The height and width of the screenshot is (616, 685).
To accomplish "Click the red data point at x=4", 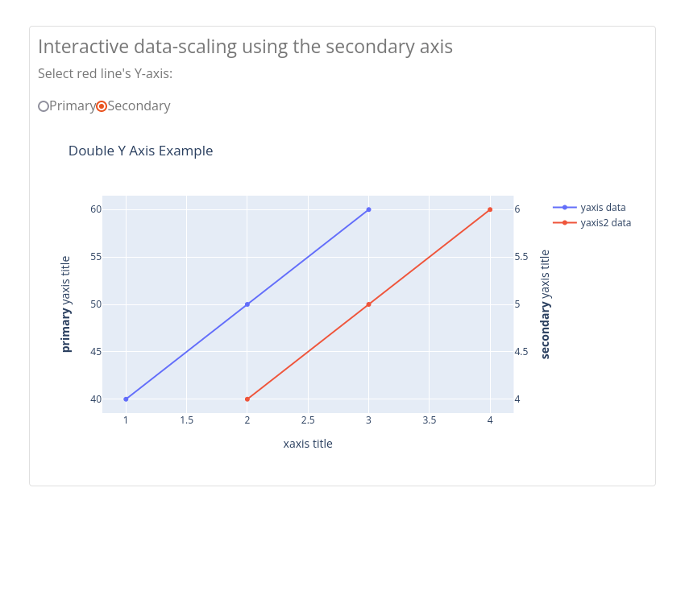I will tap(490, 209).
